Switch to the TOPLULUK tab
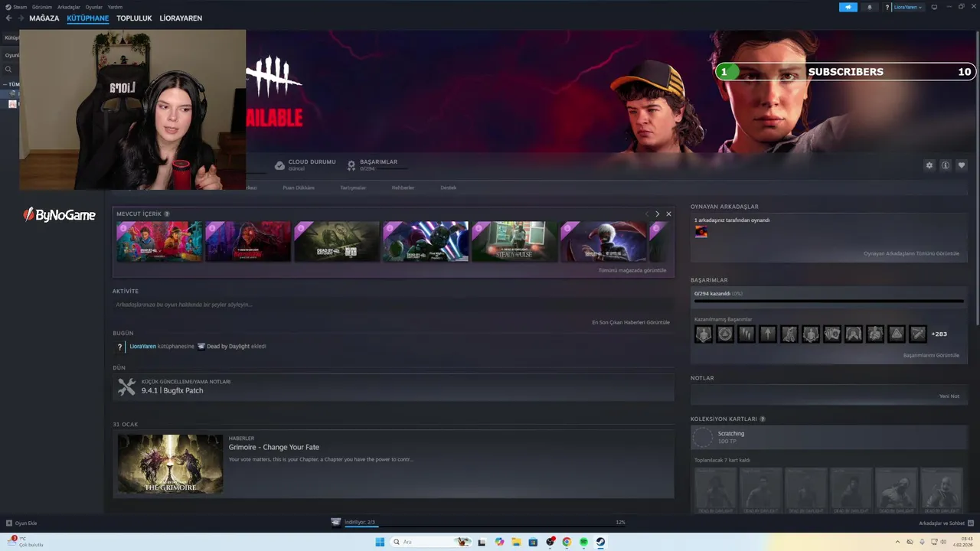Image resolution: width=980 pixels, height=551 pixels. pos(134,18)
